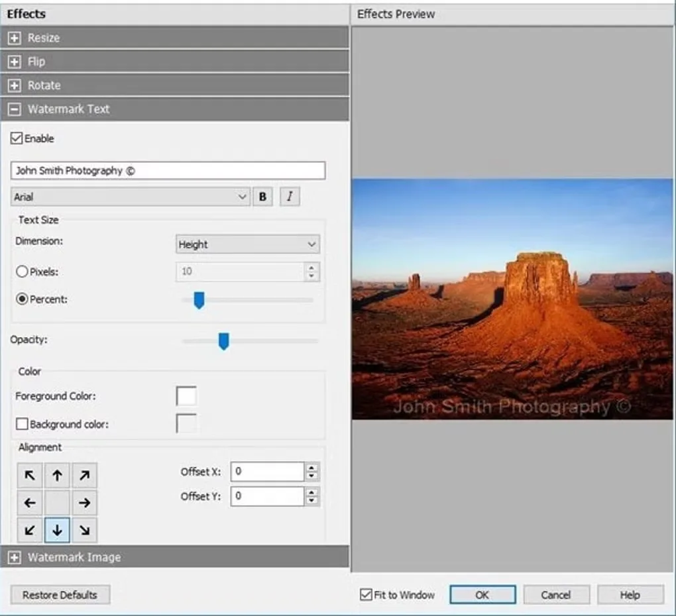Decrease Offset Y with down arrow
Viewport: 676px width, 616px height.
coord(311,501)
